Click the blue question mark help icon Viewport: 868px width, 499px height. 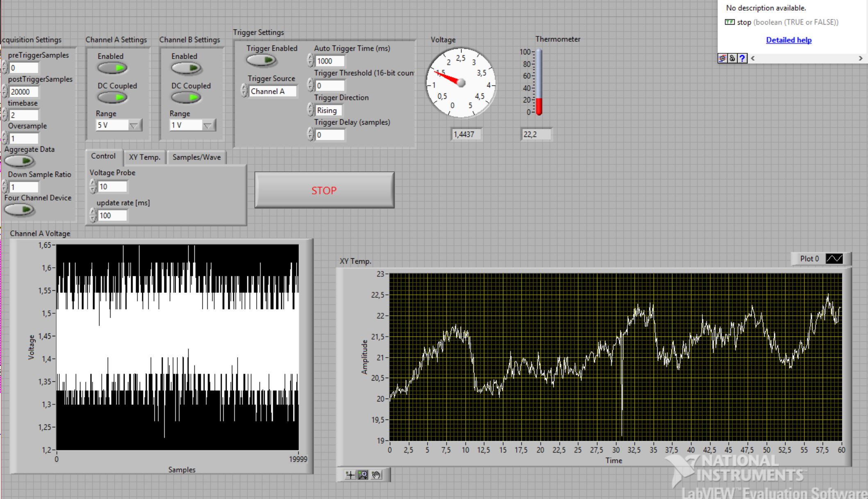coord(742,58)
